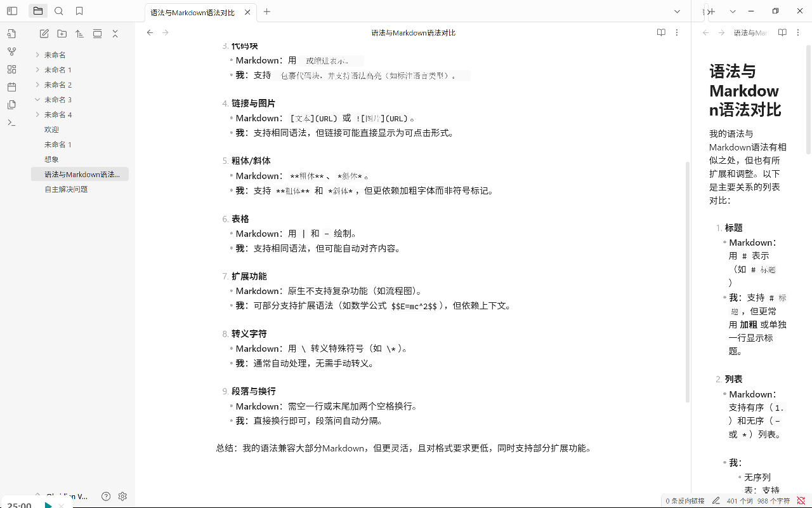Toggle reading view book icon in right pane

(782, 32)
